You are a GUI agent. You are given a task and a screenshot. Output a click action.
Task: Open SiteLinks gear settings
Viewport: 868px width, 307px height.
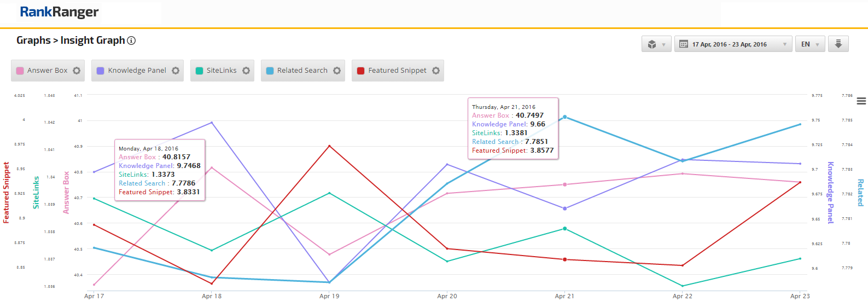[246, 71]
